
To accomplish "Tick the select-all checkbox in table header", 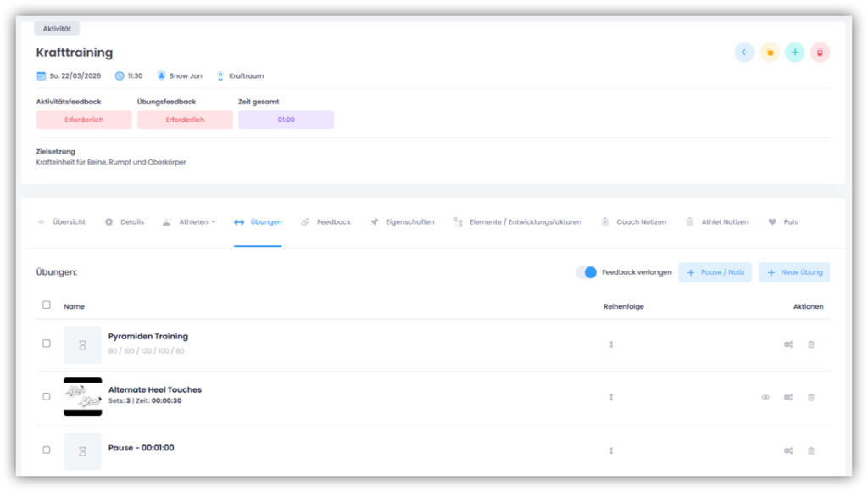I will 47,305.
